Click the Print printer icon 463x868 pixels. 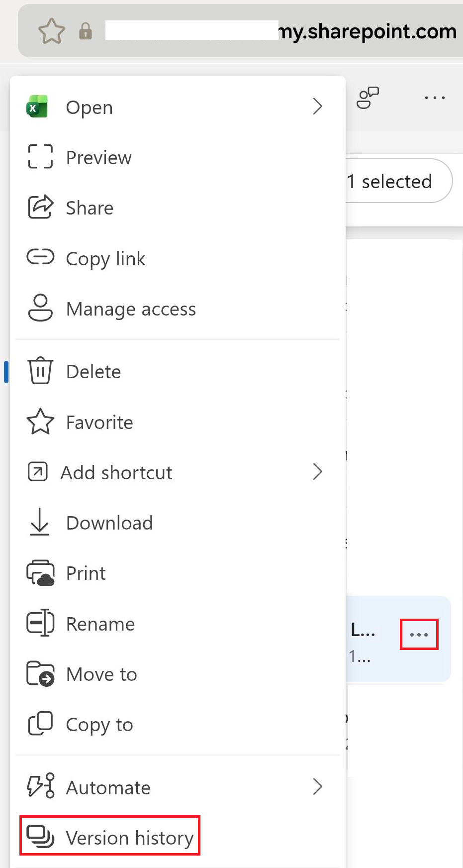[x=40, y=573]
